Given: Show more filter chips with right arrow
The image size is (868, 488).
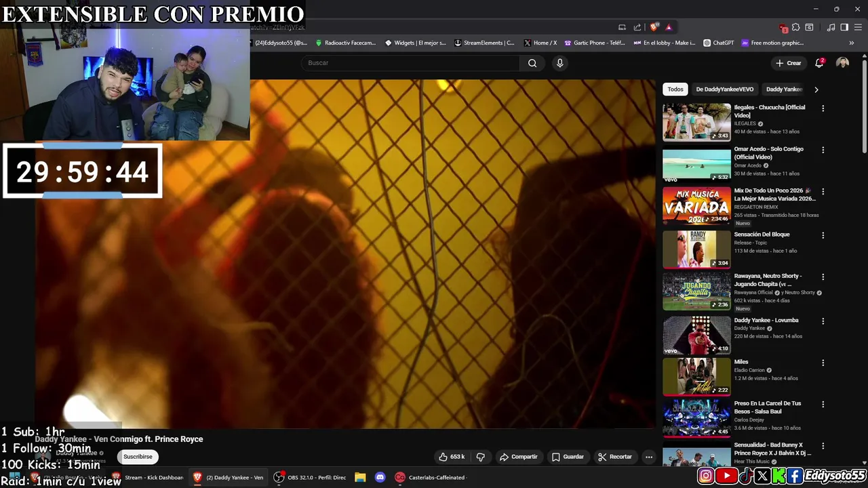Looking at the screenshot, I should (816, 89).
